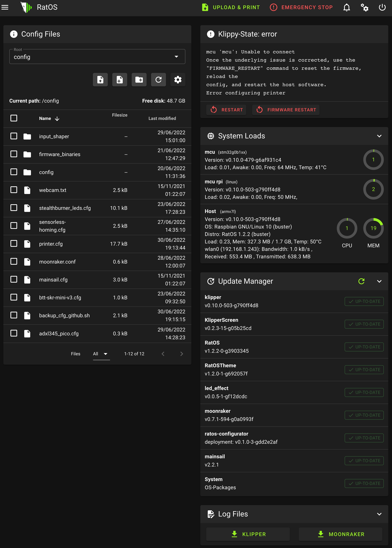This screenshot has height=548, width=392.
Task: Open the interface settings gears icon
Action: [364, 7]
